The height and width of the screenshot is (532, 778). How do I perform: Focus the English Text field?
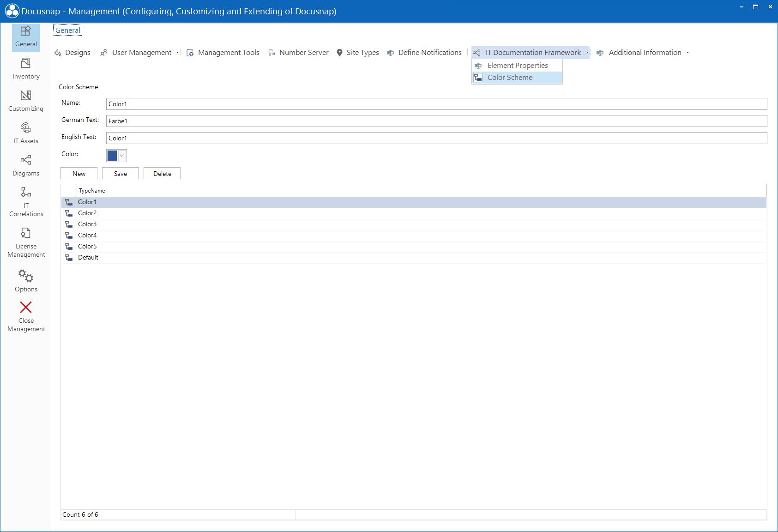pos(436,138)
